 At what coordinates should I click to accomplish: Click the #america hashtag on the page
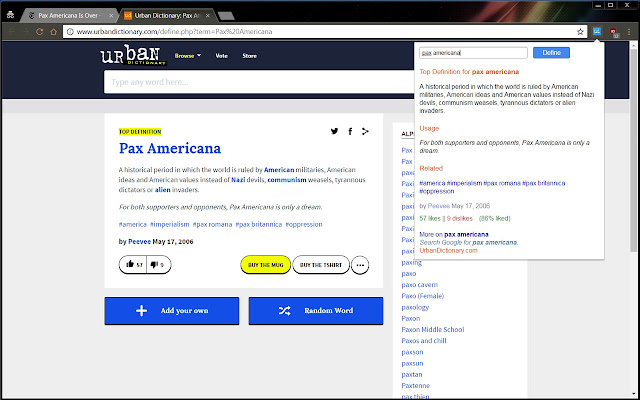133,224
